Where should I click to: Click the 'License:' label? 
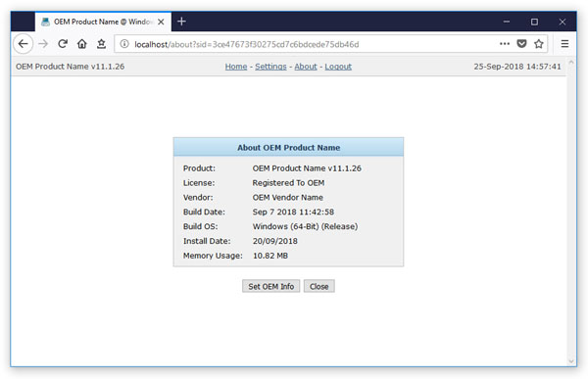pyautogui.click(x=199, y=183)
